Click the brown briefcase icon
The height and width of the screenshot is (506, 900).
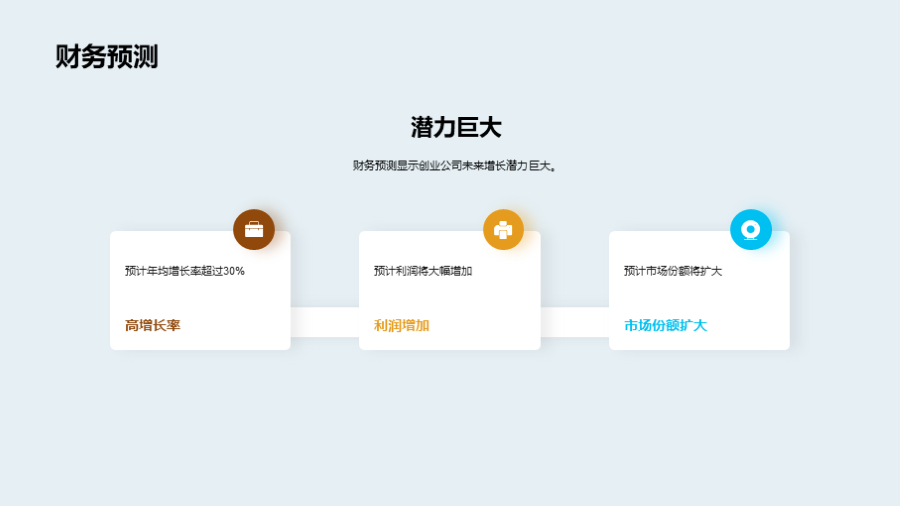click(x=254, y=230)
